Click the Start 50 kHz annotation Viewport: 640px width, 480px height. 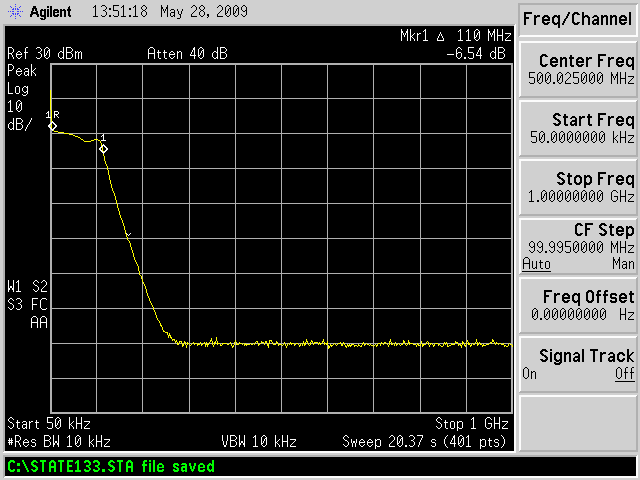coord(49,424)
